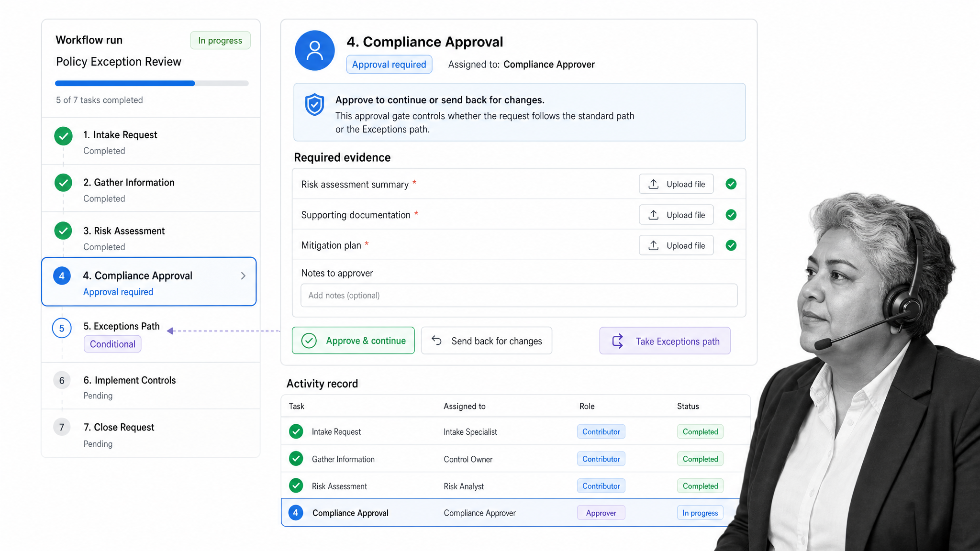Click green check beside Mitigation plan
The image size is (980, 551).
(731, 245)
